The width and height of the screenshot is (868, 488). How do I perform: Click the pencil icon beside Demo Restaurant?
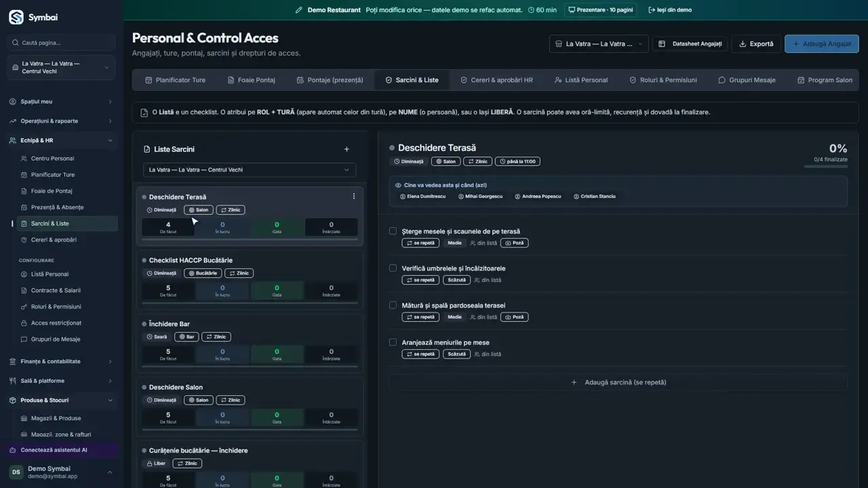click(x=299, y=10)
